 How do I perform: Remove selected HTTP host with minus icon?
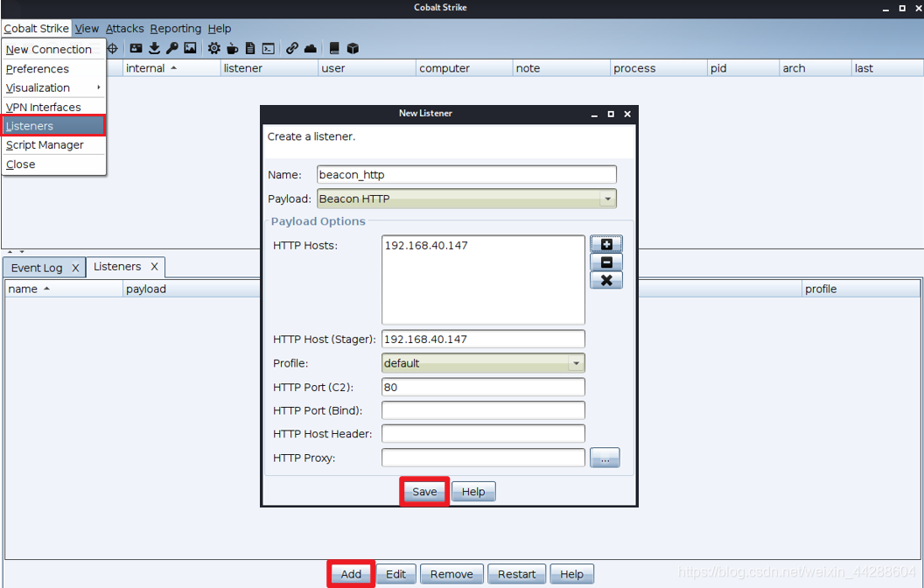(x=606, y=262)
